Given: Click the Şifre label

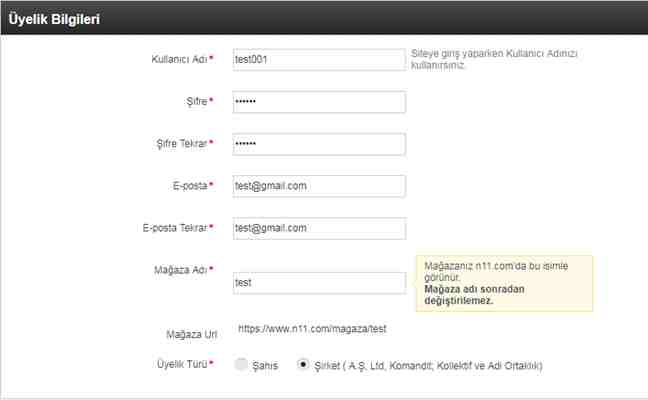Looking at the screenshot, I should [x=194, y=102].
